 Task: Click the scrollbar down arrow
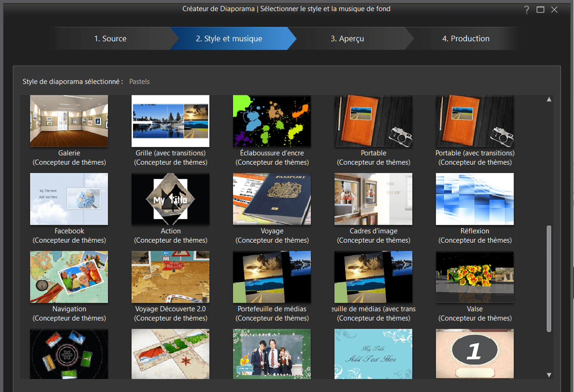click(x=549, y=375)
